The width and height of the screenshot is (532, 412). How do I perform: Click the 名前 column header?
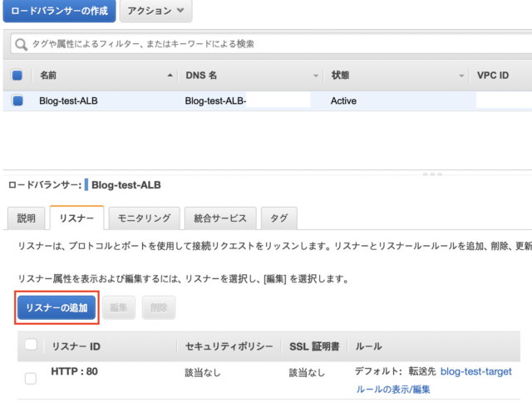point(48,76)
